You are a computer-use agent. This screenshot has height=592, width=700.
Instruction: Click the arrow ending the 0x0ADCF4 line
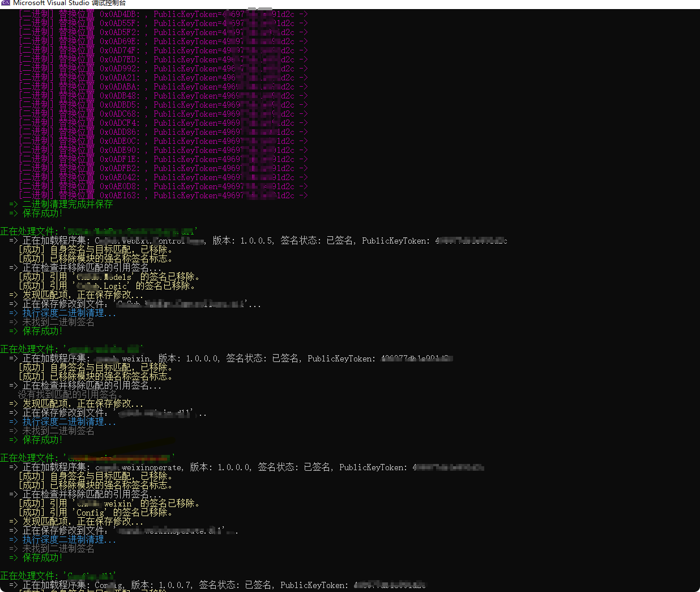pyautogui.click(x=304, y=123)
